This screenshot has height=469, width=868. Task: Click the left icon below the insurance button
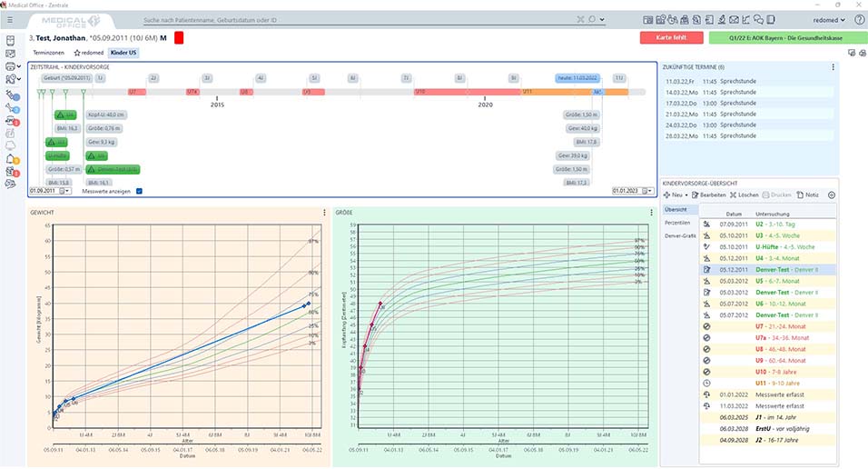point(852,53)
